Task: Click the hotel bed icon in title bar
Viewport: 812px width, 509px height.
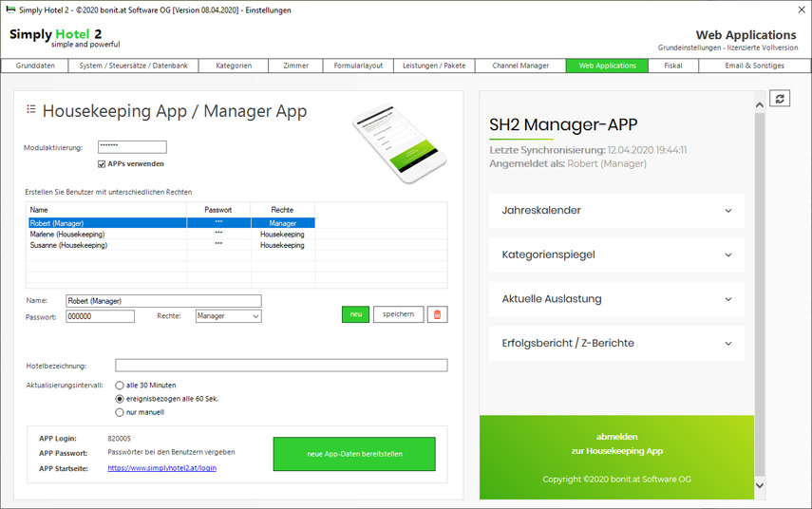Action: point(10,9)
